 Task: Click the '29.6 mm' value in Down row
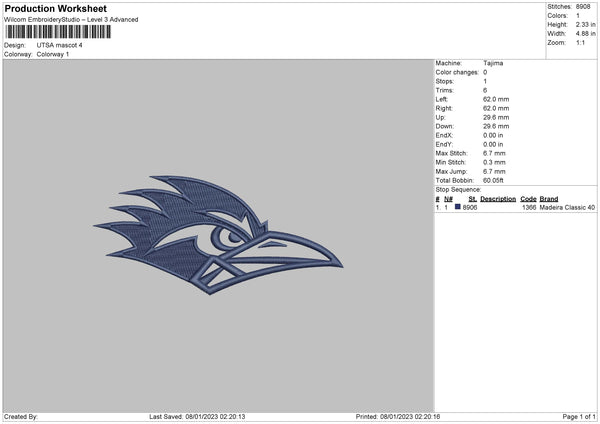tap(496, 126)
